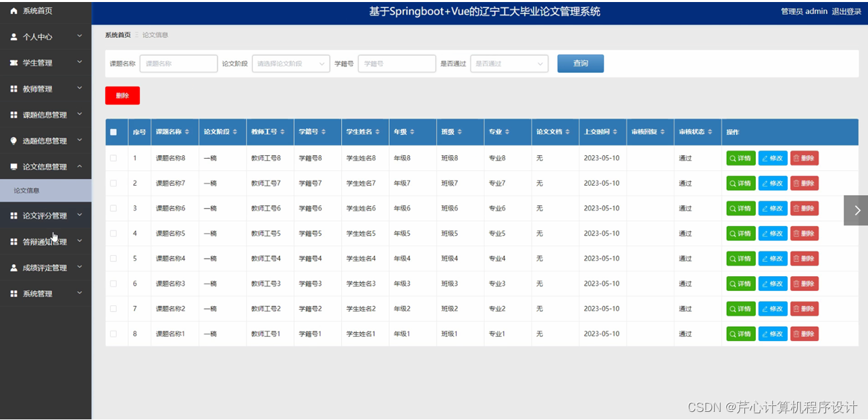This screenshot has width=868, height=420.
Task: Collapse 论文信息管理 menu chevron
Action: [x=80, y=165]
